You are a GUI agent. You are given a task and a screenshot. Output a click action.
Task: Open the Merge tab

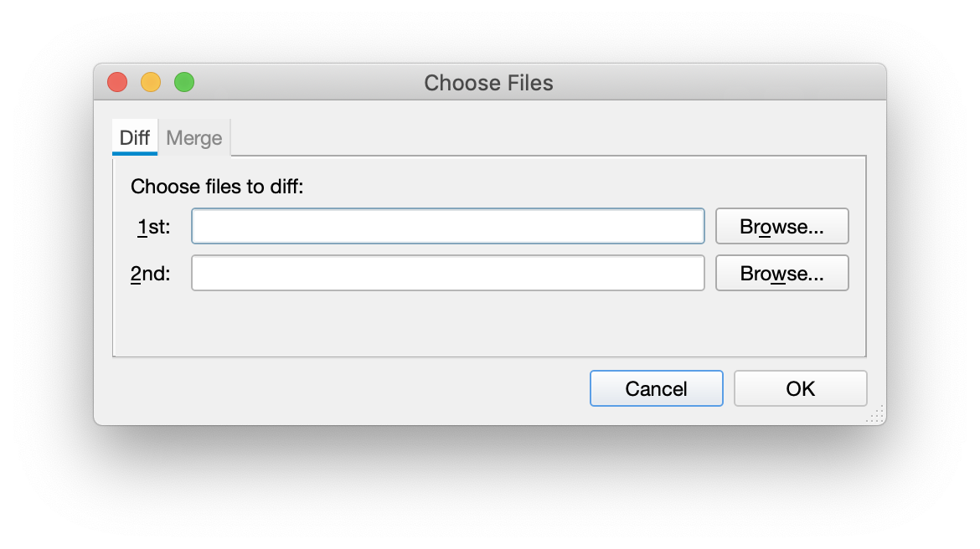pos(194,138)
